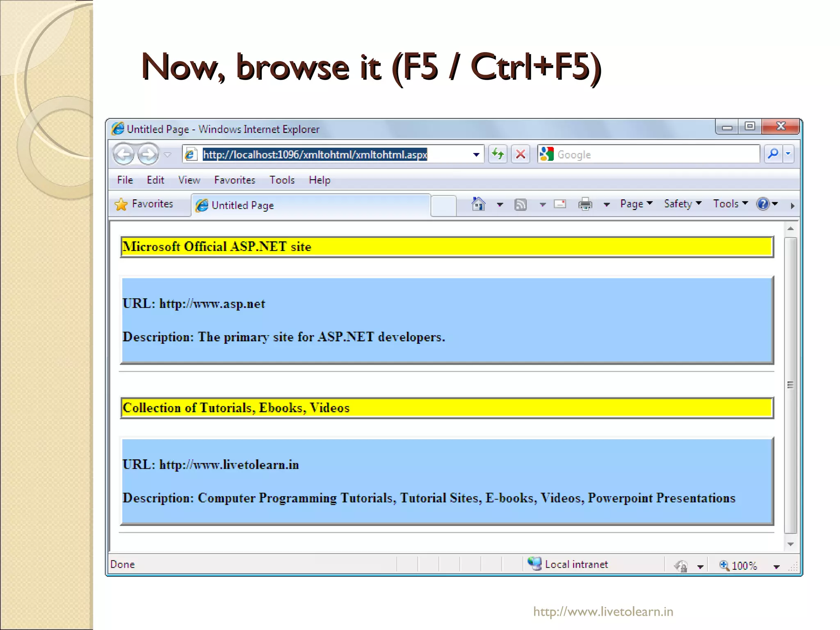Image resolution: width=840 pixels, height=630 pixels.
Task: Expand the security status dropdown arrow
Action: point(701,567)
